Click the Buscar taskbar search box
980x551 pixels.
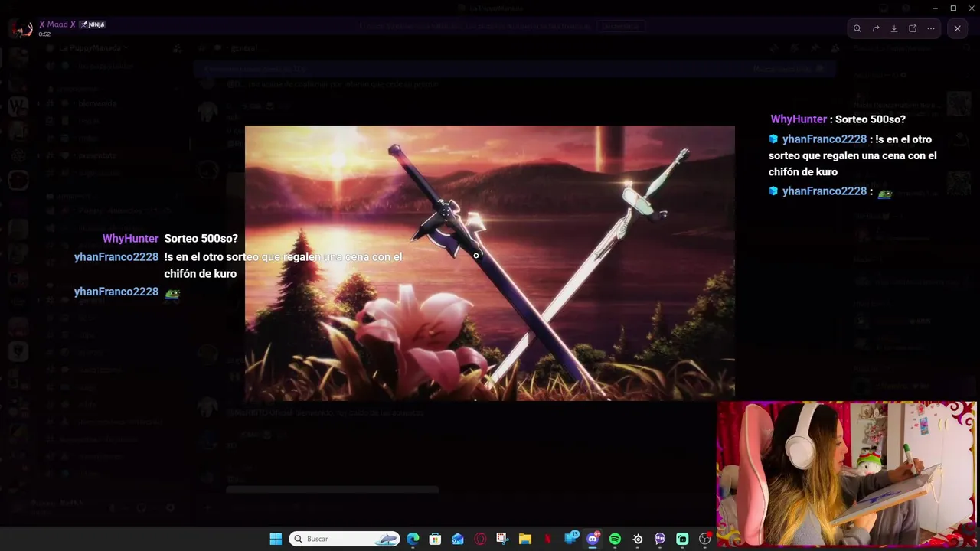pyautogui.click(x=345, y=539)
